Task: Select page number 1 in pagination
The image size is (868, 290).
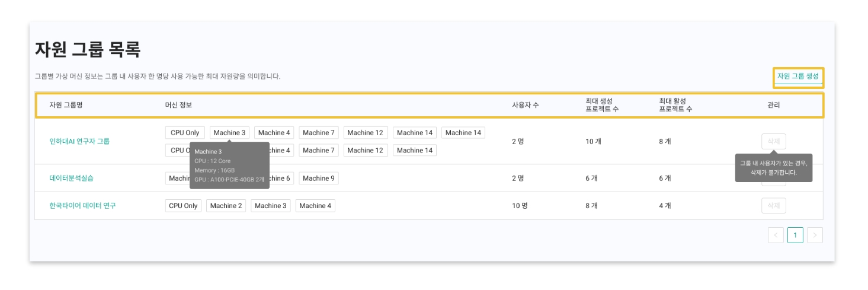Action: click(x=795, y=235)
